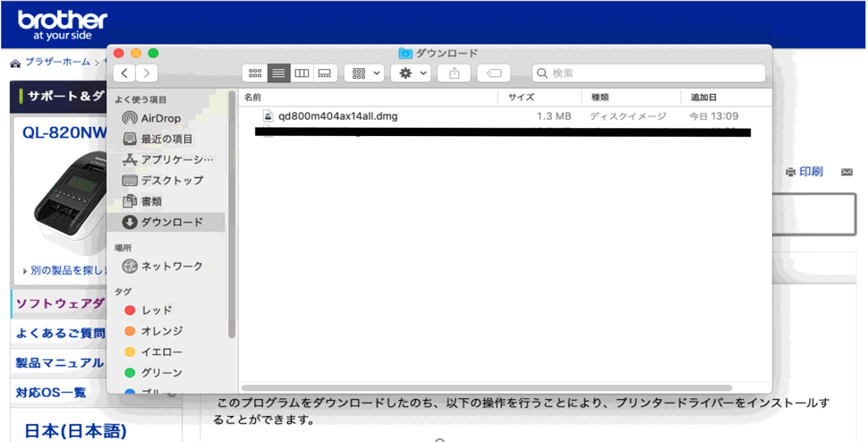Click the Brother logo on the webpage
Image resolution: width=868 pixels, height=442 pixels.
point(62,24)
